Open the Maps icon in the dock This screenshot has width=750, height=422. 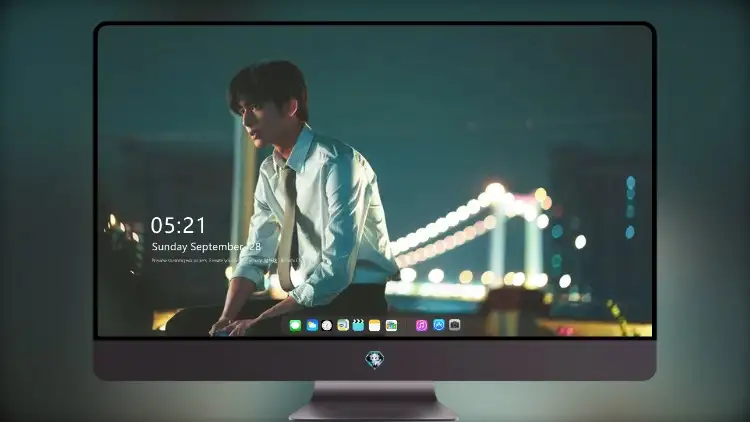(x=391, y=326)
